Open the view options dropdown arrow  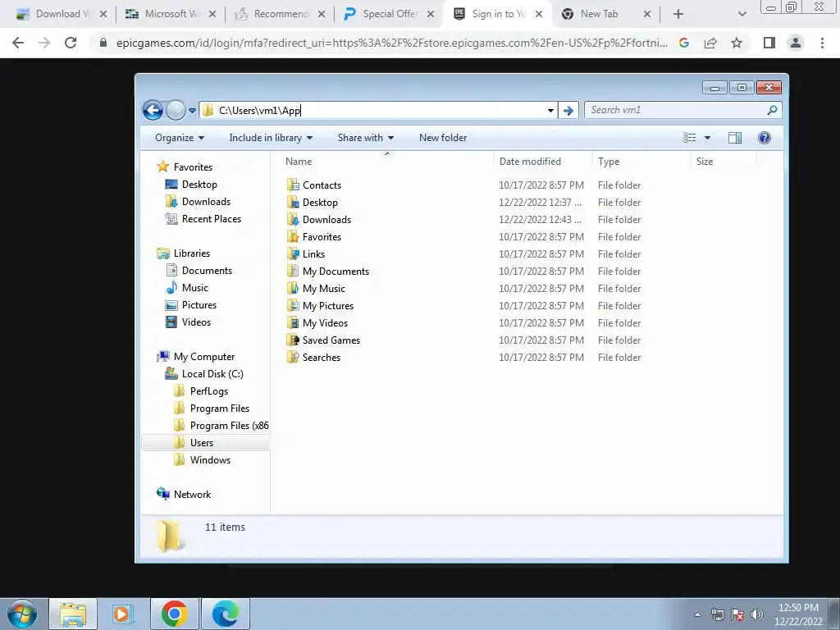[707, 138]
